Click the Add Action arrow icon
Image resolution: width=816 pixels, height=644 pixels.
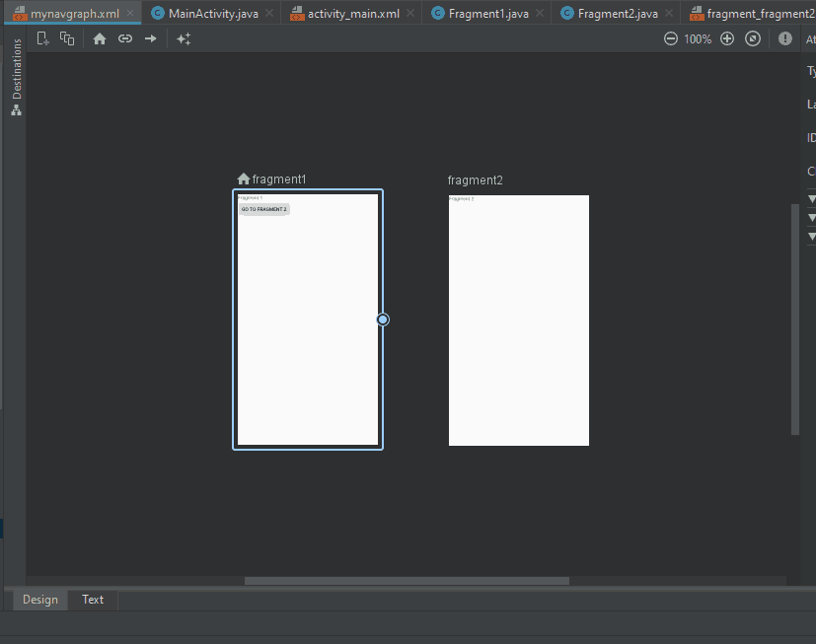pos(151,38)
